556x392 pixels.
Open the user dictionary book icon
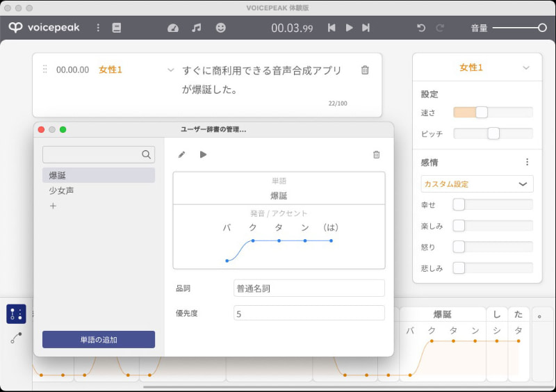coord(117,28)
